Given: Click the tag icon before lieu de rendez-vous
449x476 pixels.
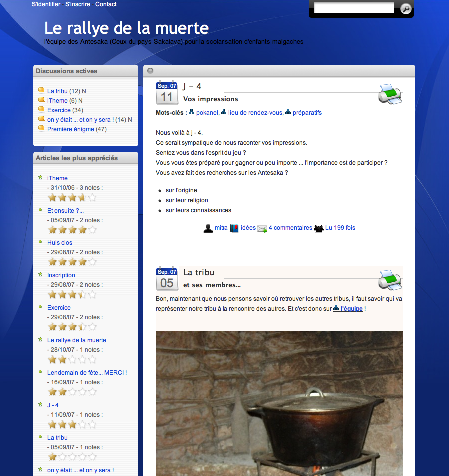Looking at the screenshot, I should click(x=224, y=112).
